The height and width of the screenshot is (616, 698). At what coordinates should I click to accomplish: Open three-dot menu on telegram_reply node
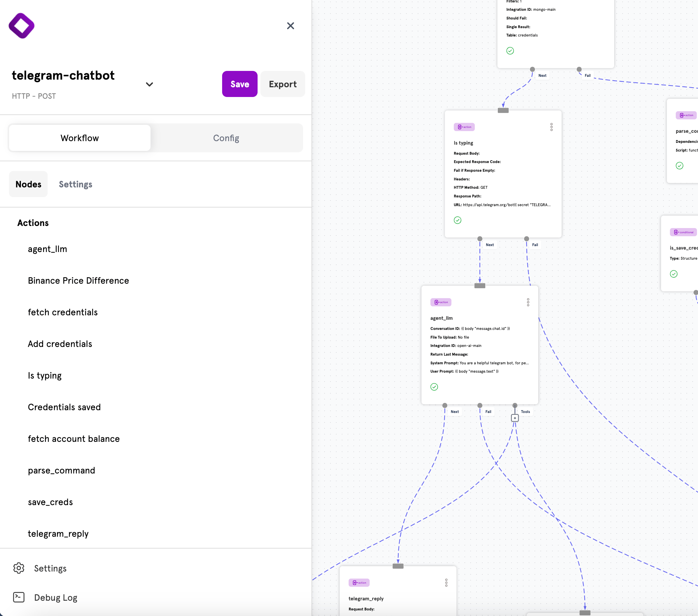tap(446, 583)
